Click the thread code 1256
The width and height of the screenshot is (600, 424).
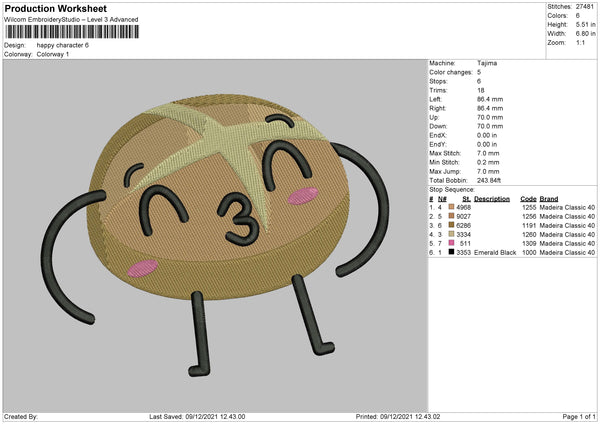(x=529, y=217)
